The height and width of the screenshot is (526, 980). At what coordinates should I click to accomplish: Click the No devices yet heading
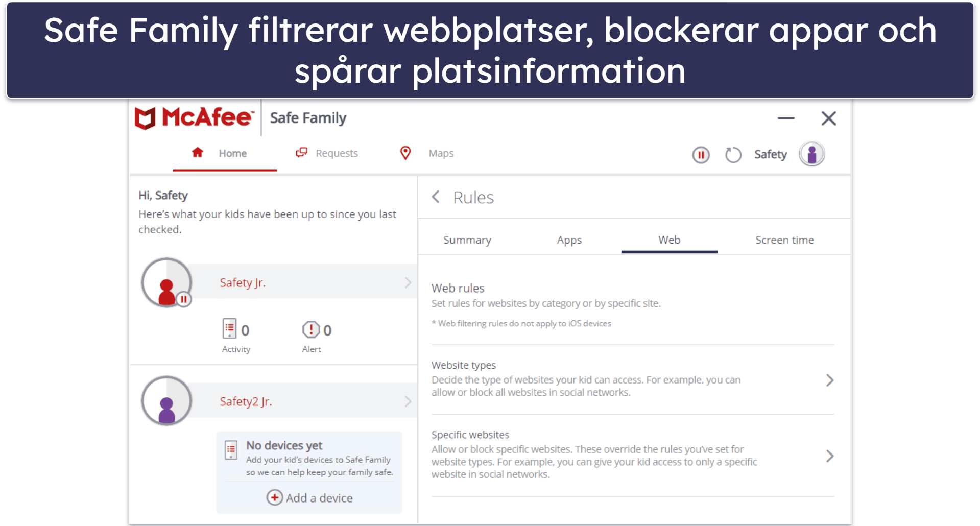(x=284, y=446)
